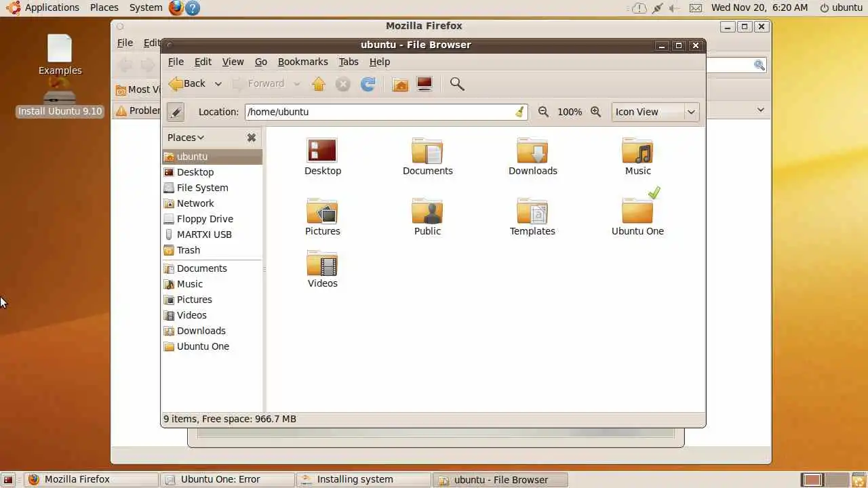Open File menu in File Browser
The image size is (868, 488).
pos(176,62)
